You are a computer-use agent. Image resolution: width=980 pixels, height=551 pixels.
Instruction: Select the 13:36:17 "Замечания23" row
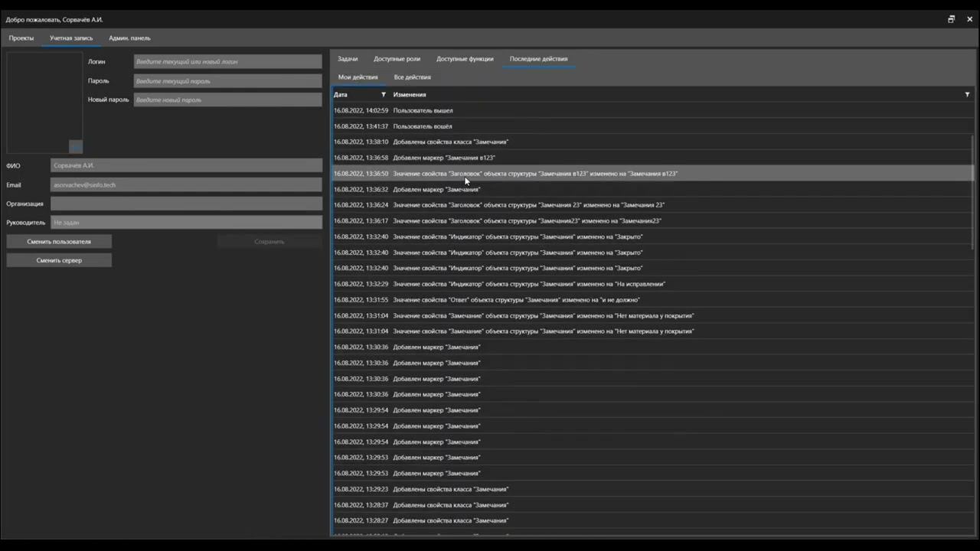653,220
